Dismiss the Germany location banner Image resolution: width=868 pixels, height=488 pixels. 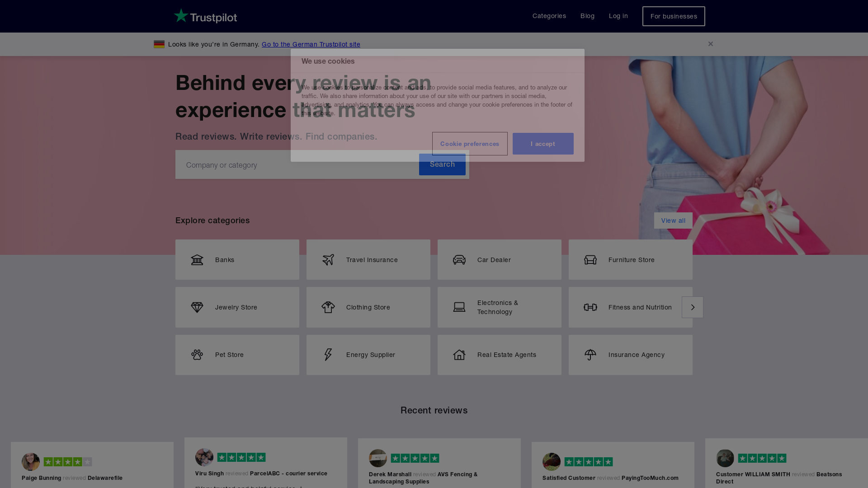pos(711,44)
